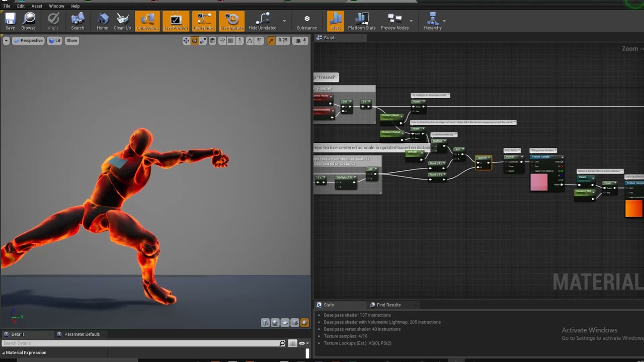
Task: Open the Hierarchy dropdown arrow
Action: point(444,21)
